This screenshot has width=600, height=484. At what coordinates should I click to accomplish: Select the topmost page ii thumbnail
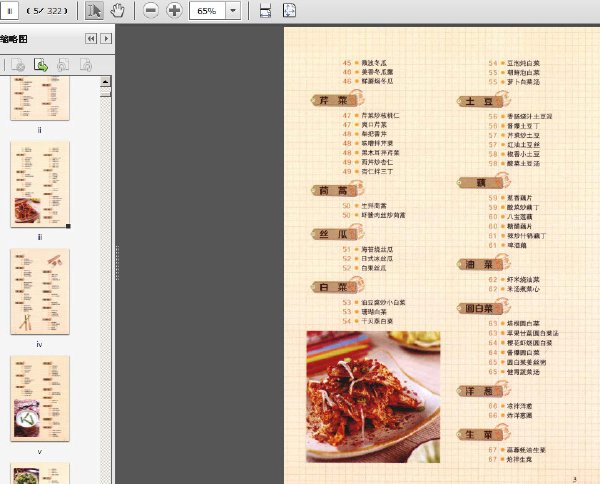(40, 98)
